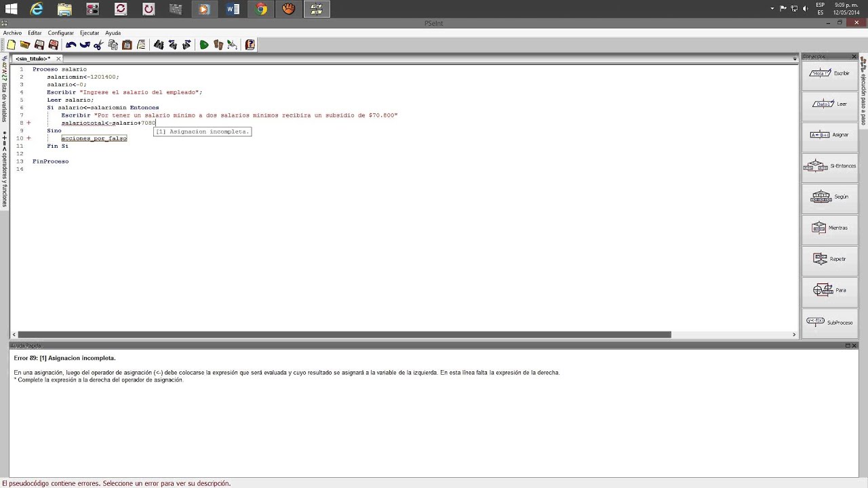
Task: Click the error marker on line 8
Action: click(28, 123)
